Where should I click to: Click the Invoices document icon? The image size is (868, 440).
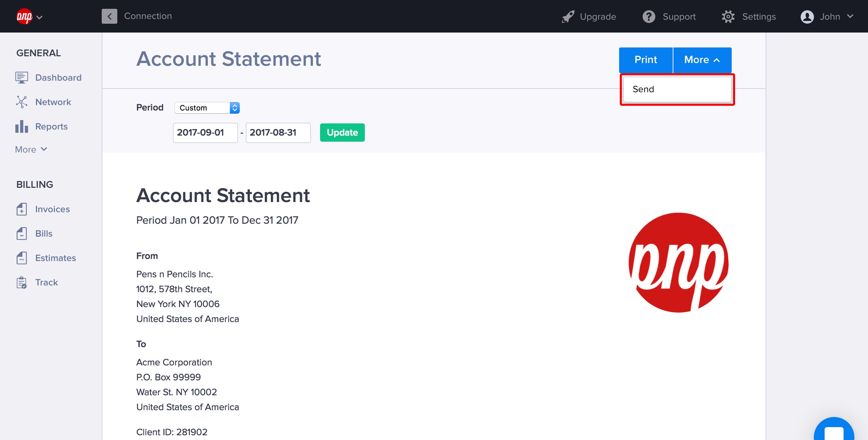21,209
